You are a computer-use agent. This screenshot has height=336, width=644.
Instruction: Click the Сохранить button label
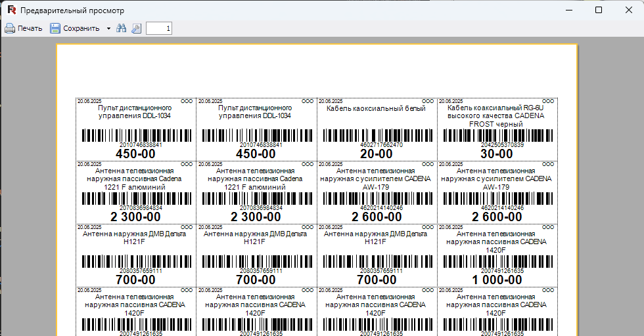click(81, 28)
